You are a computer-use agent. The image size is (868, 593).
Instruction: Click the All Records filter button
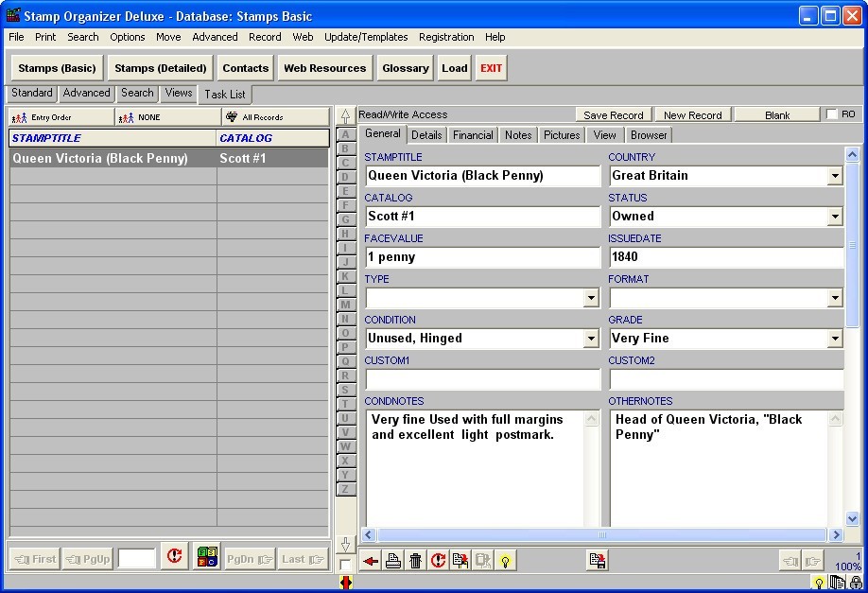click(275, 117)
